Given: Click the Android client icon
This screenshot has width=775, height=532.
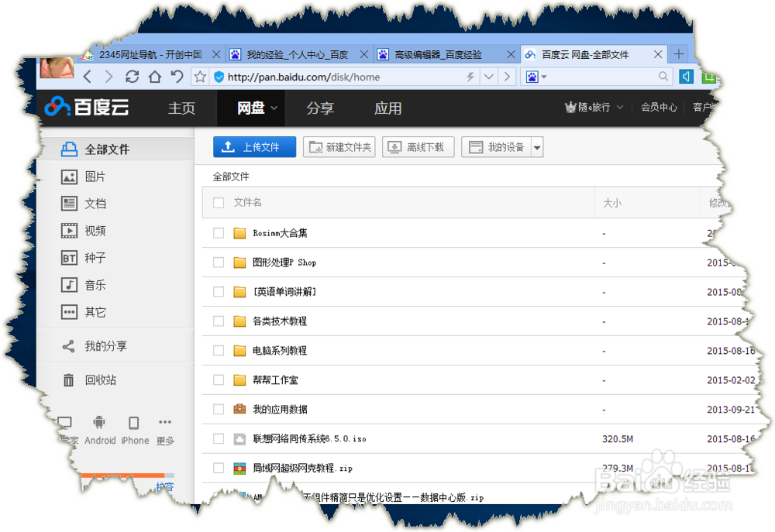Looking at the screenshot, I should [99, 422].
